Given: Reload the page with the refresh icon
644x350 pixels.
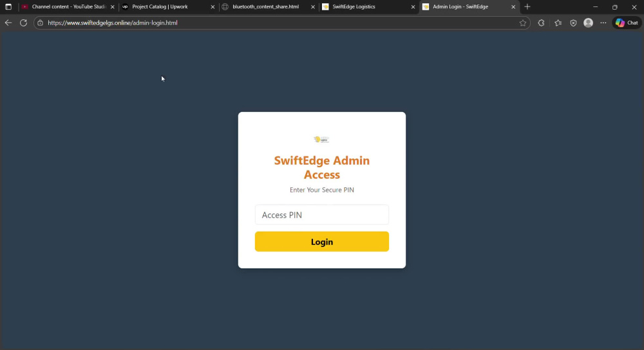Looking at the screenshot, I should (23, 23).
